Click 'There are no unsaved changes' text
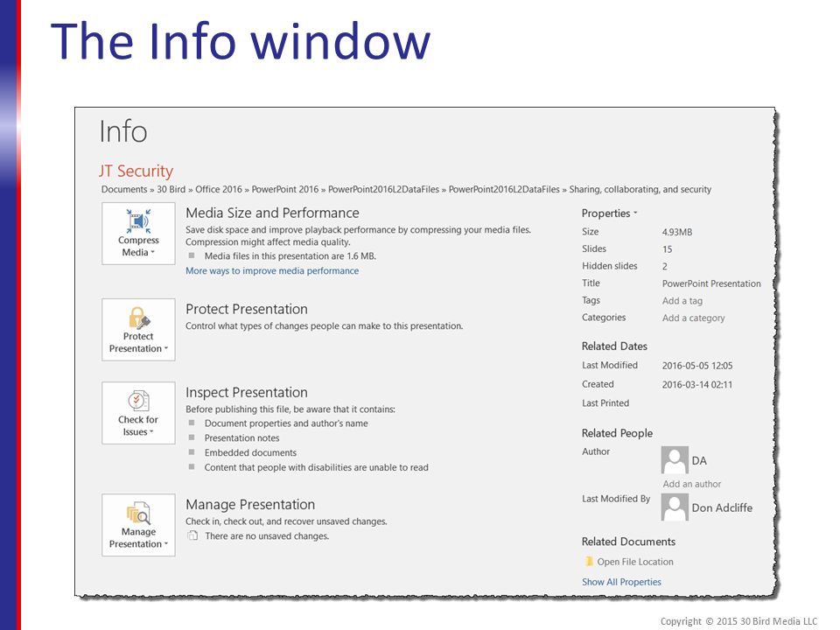This screenshot has width=840, height=630. (267, 535)
